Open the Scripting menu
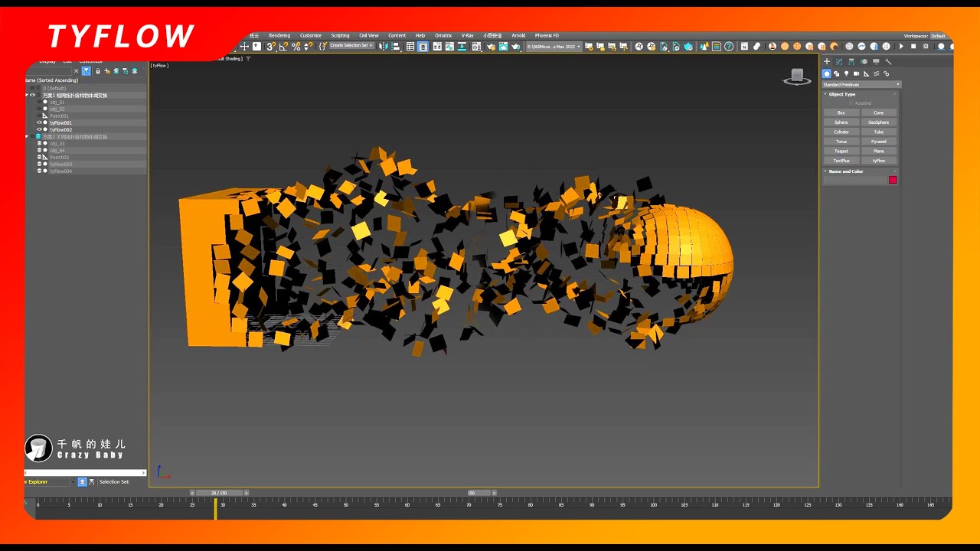 coord(340,35)
